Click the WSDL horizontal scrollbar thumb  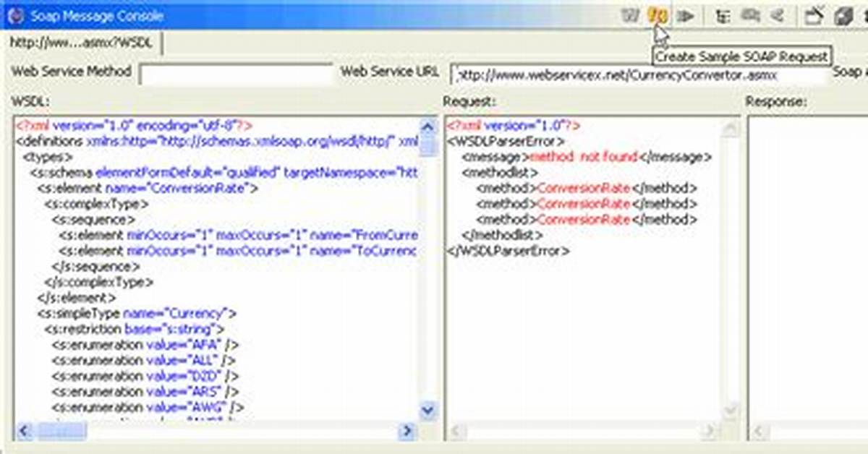click(61, 432)
